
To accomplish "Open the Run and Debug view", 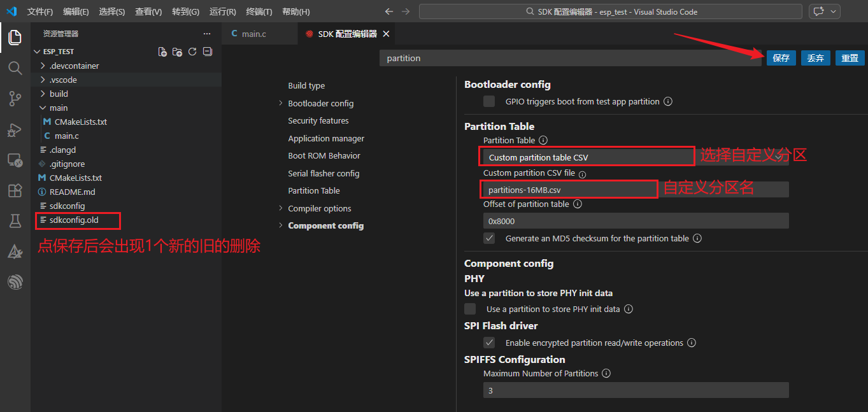I will 15,129.
